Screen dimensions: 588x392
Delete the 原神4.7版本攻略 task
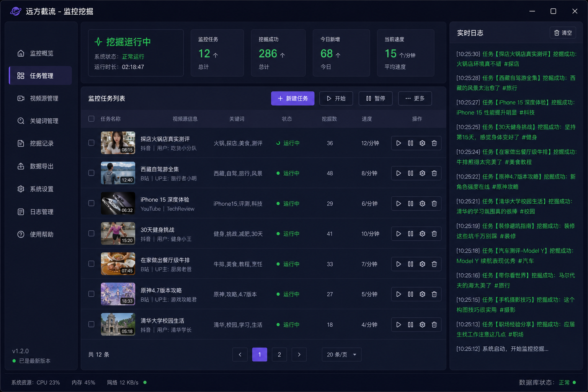click(434, 294)
